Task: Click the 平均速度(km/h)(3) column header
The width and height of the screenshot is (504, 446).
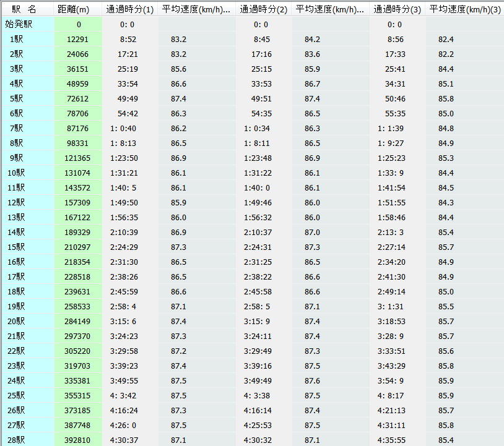Action: pos(465,9)
